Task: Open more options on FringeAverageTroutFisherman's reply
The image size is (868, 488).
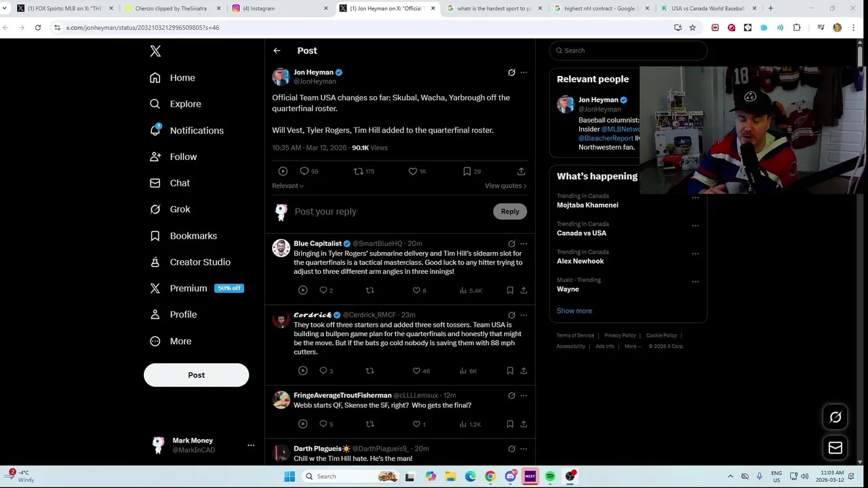Action: (524, 396)
